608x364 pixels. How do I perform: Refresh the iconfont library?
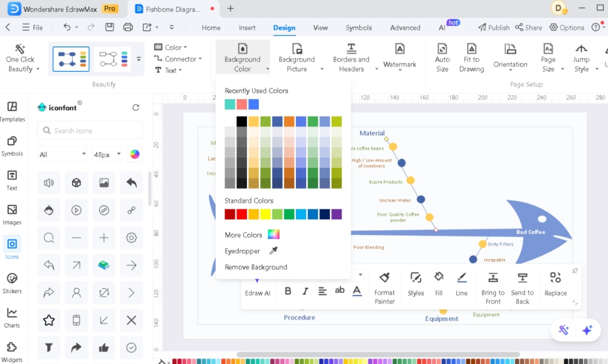click(x=136, y=108)
